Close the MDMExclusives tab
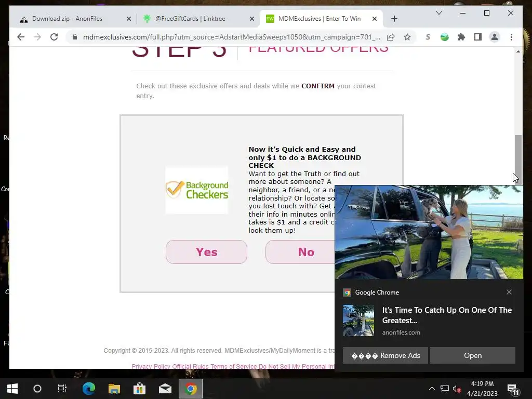 coord(375,19)
